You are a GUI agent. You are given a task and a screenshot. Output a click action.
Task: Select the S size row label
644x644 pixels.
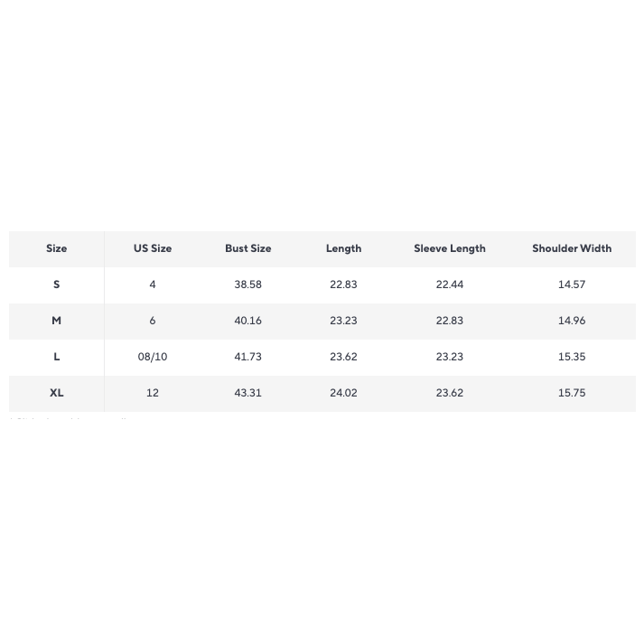point(56,285)
